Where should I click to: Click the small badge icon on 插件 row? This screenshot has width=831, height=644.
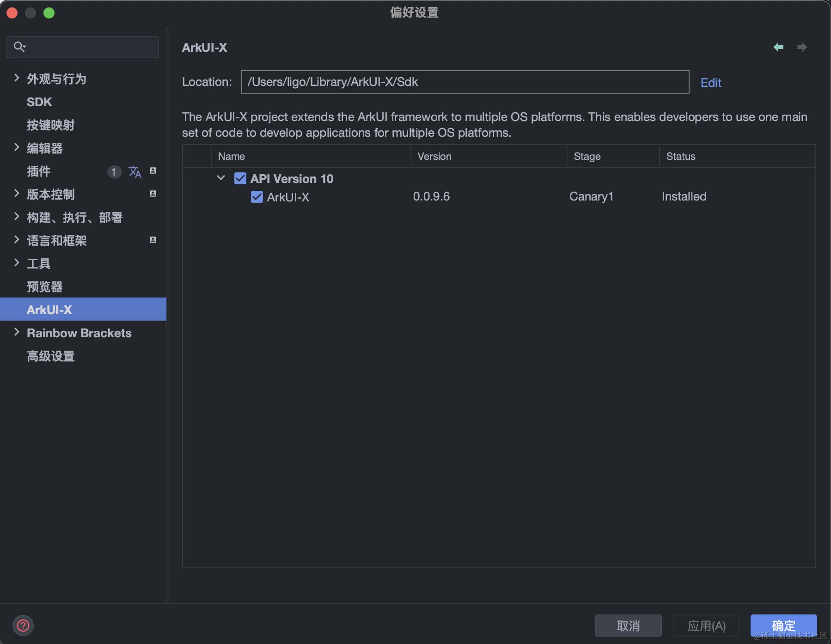[153, 171]
